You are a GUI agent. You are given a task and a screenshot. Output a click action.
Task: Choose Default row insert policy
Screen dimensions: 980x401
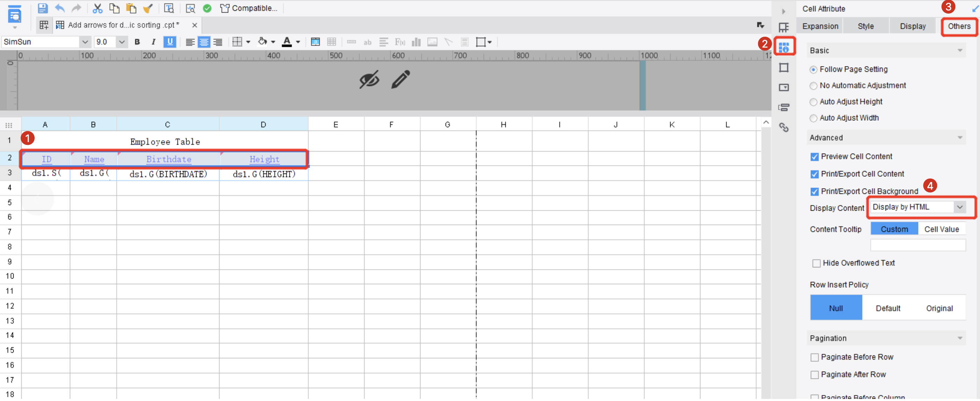tap(888, 309)
